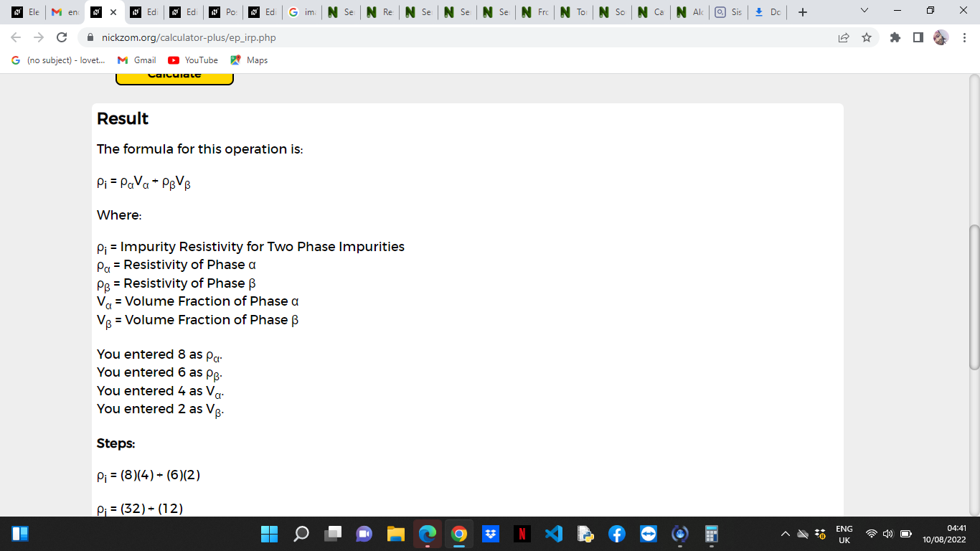The image size is (980, 551).
Task: Open File Explorer from the taskbar
Action: [x=396, y=534]
